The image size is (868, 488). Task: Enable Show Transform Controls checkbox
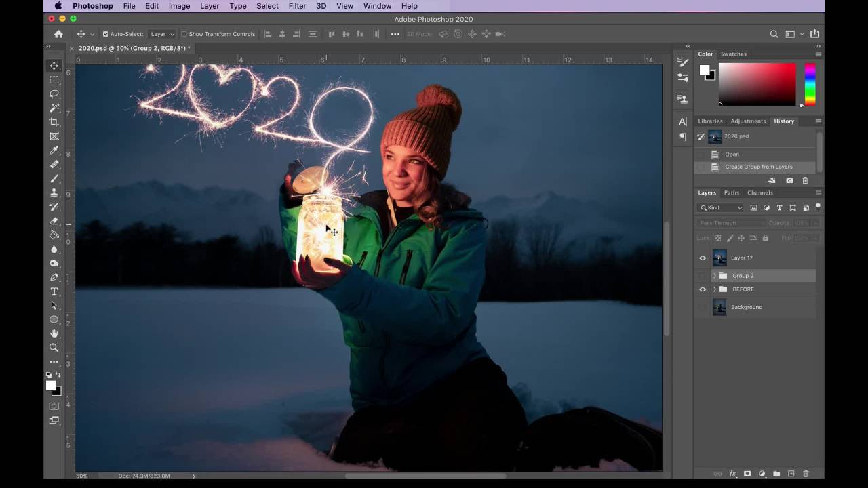[184, 34]
